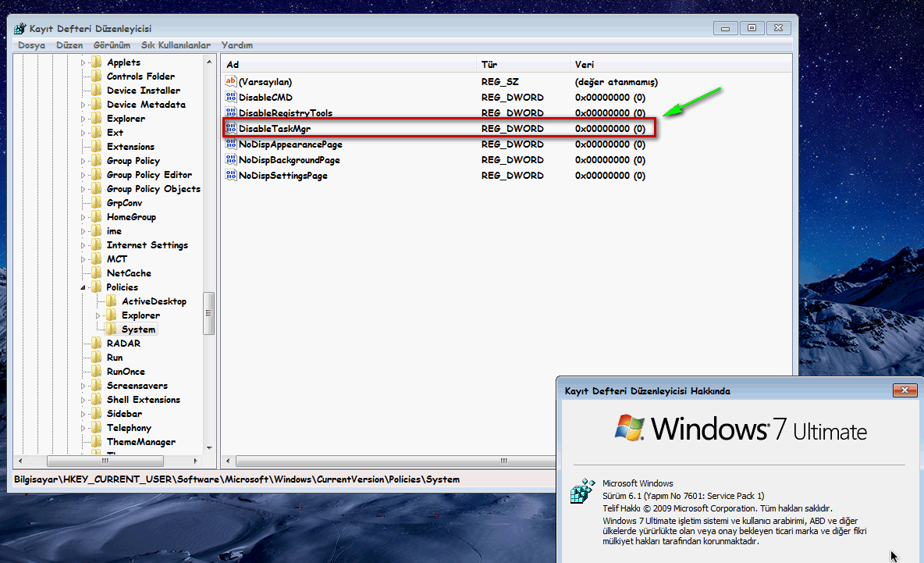Click the Device Installer folder icon
This screenshot has width=924, height=563.
tap(97, 91)
